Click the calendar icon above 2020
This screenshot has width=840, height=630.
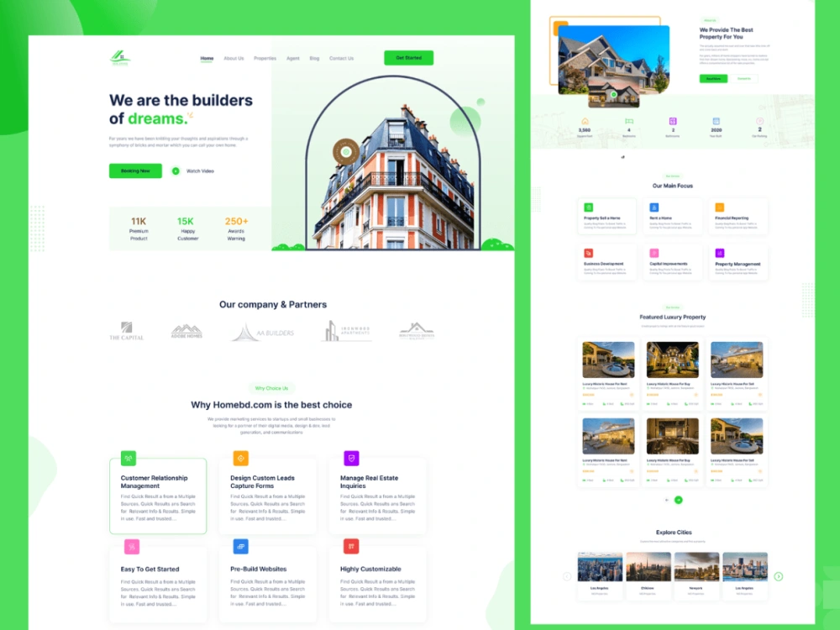717,121
